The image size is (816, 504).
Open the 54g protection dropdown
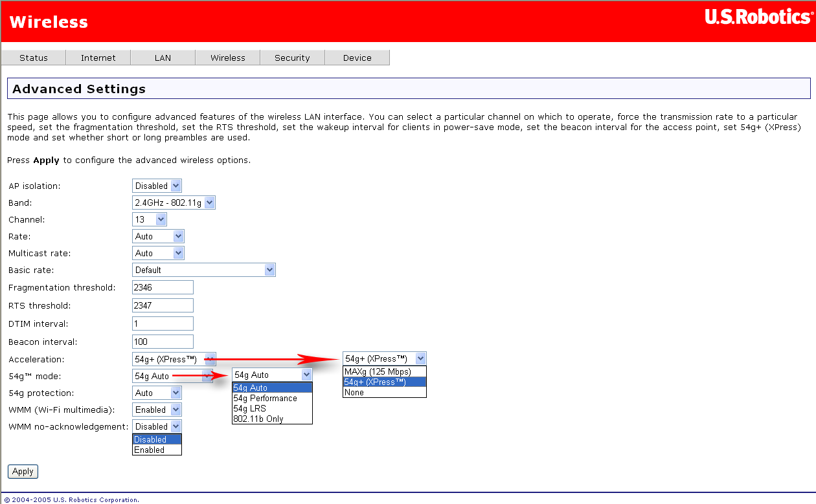tap(157, 393)
